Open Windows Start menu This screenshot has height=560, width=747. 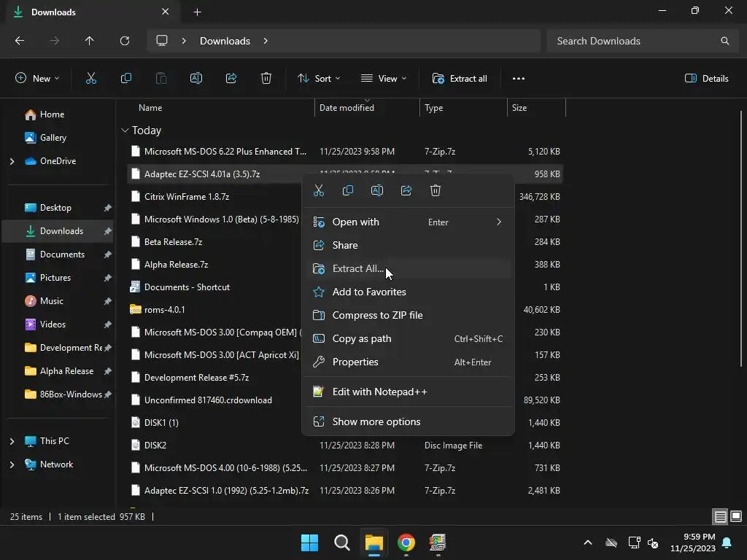[x=309, y=542]
